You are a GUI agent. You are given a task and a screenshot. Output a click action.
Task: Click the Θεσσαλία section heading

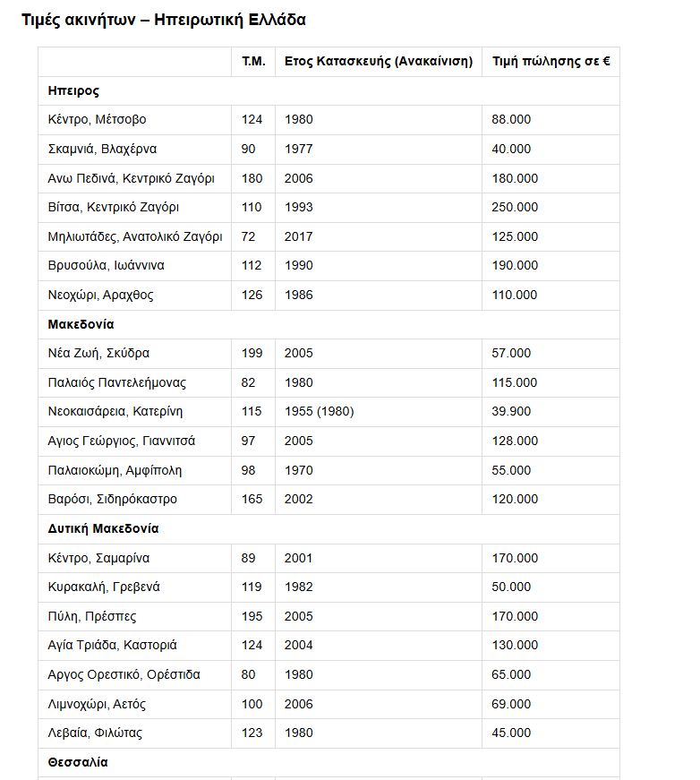click(x=78, y=762)
